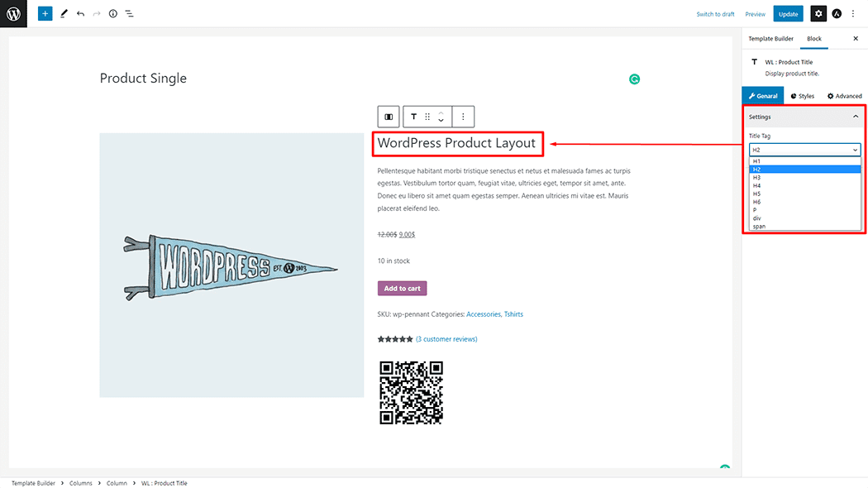Click the Grammarly icon near the title
Screen dimensions: 868x488
pyautogui.click(x=634, y=79)
